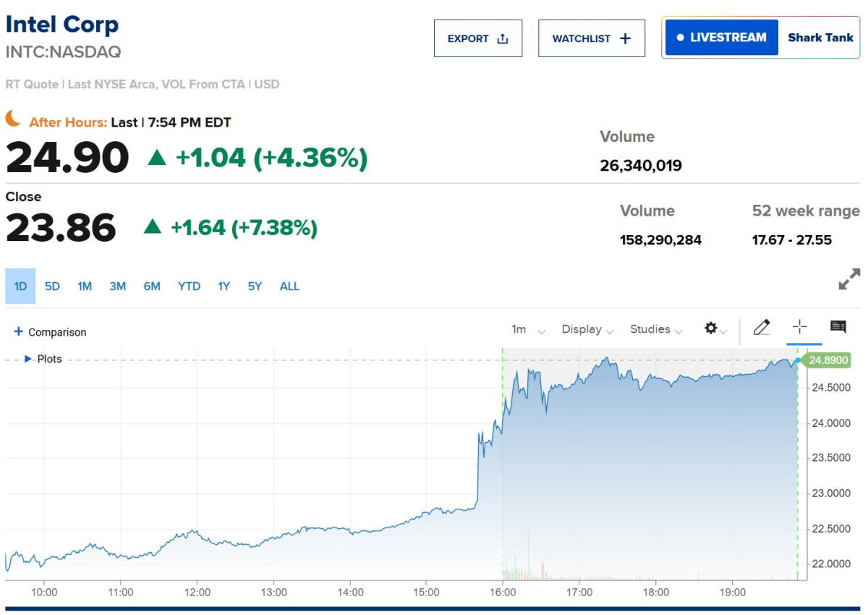Toggle the crosshair tool
This screenshot has width=868, height=615.
click(799, 327)
